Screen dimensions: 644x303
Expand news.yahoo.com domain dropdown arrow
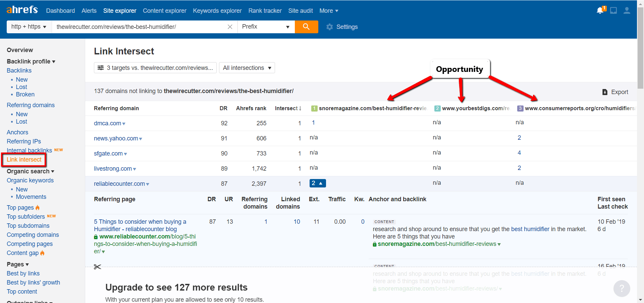(141, 139)
